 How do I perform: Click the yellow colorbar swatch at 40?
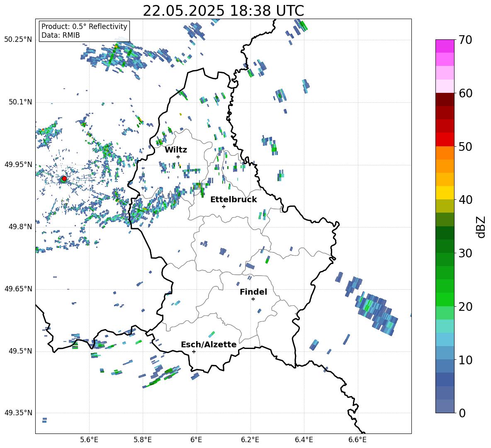(445, 193)
